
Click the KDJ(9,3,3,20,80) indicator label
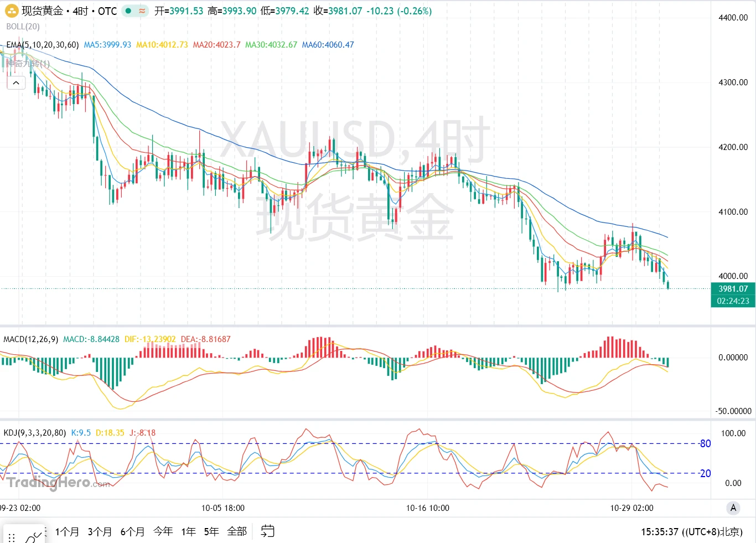click(x=35, y=433)
